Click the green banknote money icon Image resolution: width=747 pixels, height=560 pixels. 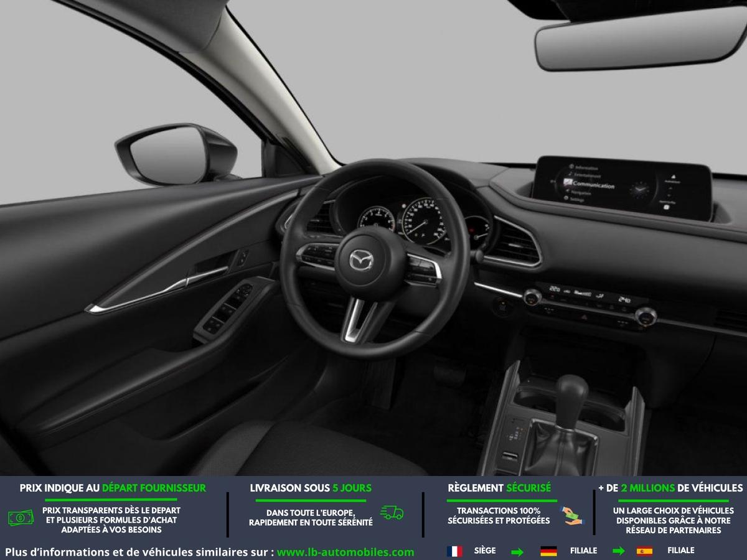21,517
